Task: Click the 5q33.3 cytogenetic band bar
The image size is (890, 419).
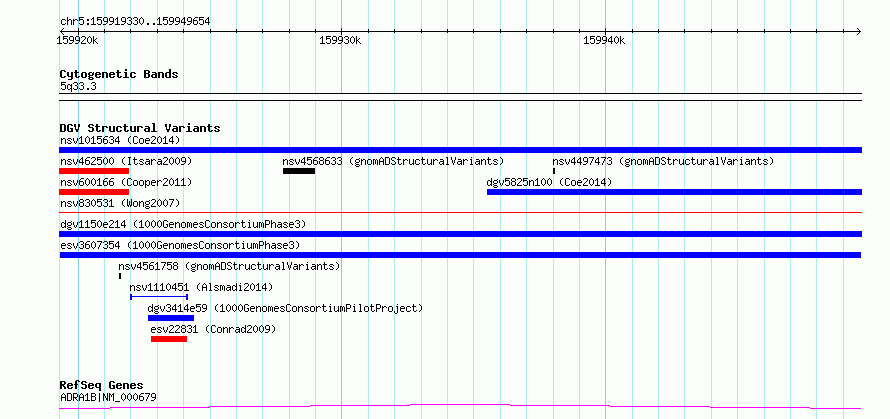Action: tap(460, 97)
